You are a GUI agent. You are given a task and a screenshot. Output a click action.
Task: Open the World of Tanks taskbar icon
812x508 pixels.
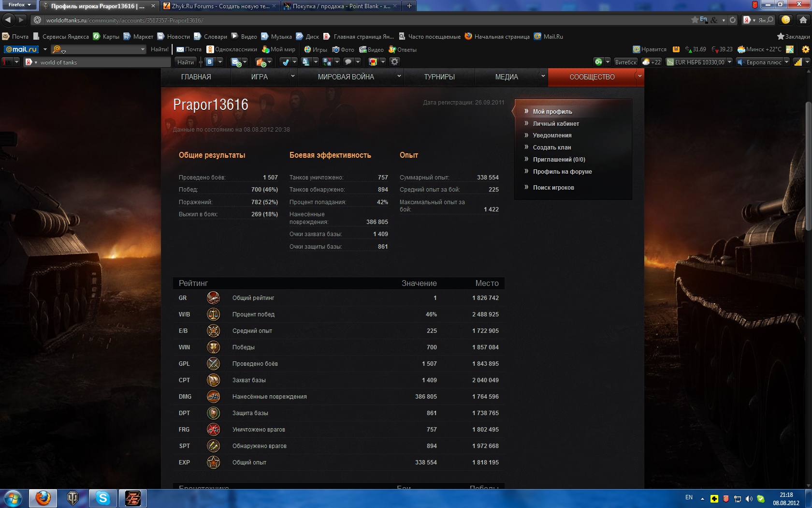[73, 498]
